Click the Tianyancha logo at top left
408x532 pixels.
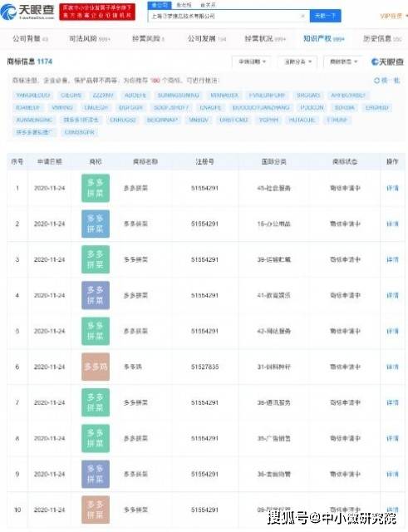[x=27, y=11]
